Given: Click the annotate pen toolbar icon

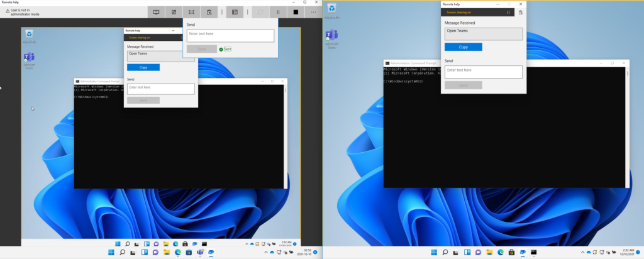Looking at the screenshot, I should click(x=174, y=12).
